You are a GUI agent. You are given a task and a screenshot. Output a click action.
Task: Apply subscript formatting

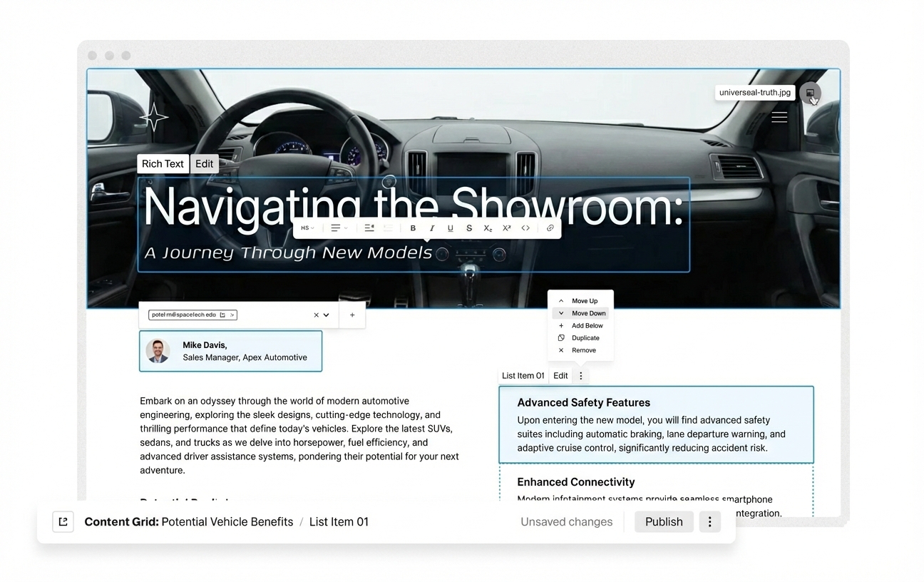pyautogui.click(x=488, y=228)
